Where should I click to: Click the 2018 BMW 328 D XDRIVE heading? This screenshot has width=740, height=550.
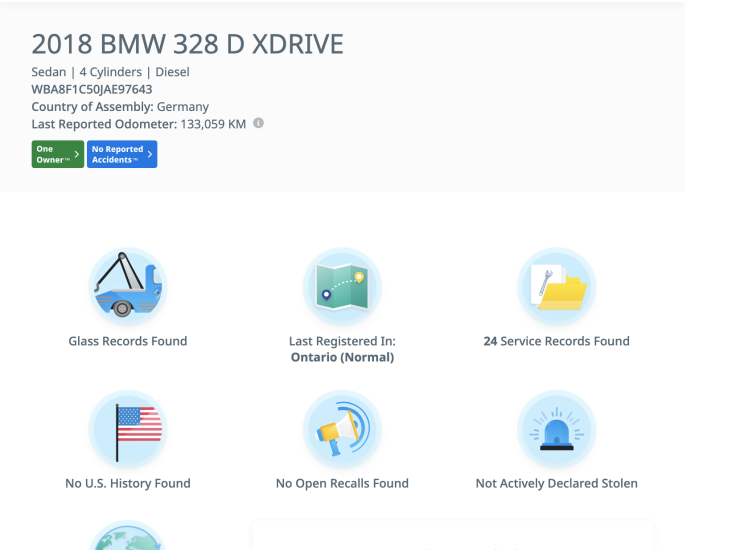click(x=187, y=44)
